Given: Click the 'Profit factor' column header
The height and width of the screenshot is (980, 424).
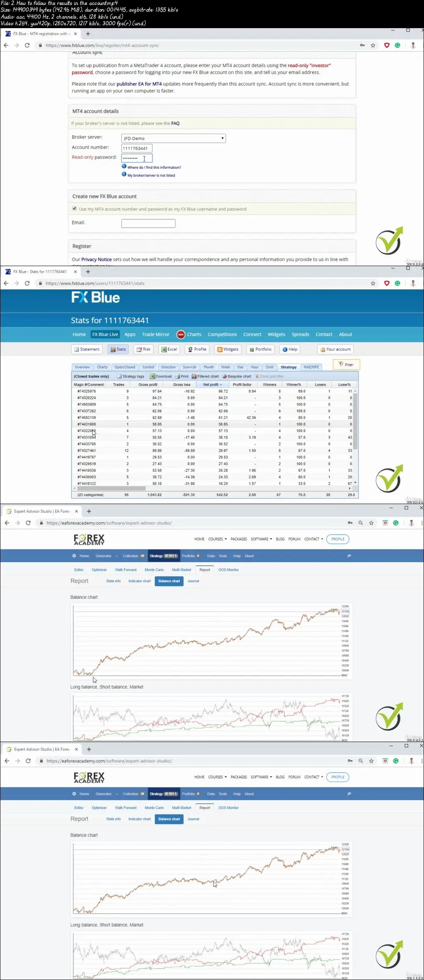Looking at the screenshot, I should [x=242, y=385].
